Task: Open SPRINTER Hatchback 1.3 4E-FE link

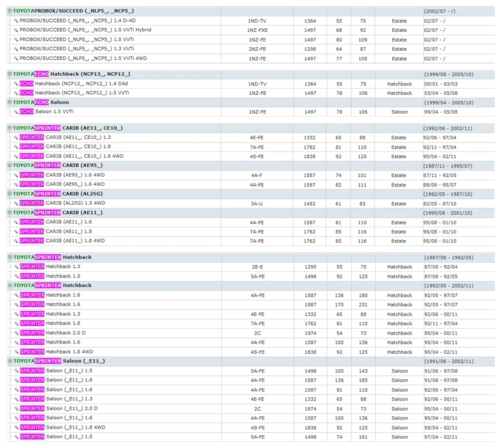Action: (50, 314)
